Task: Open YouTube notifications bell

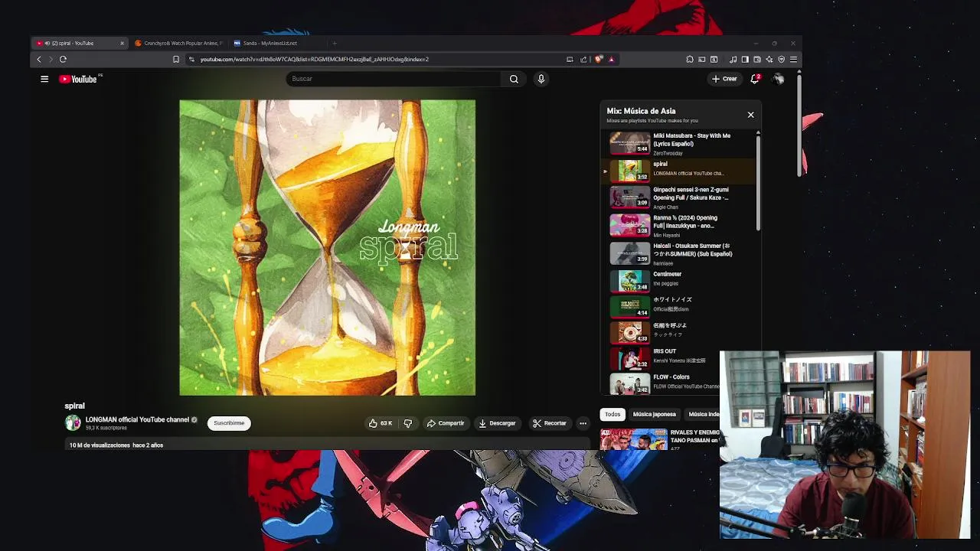Action: [755, 79]
